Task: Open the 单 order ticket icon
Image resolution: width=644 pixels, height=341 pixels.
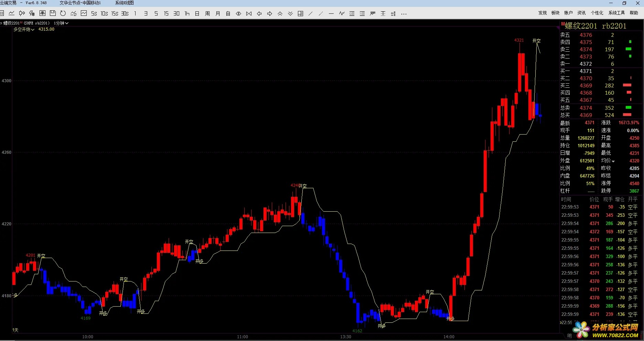Action: (x=42, y=13)
